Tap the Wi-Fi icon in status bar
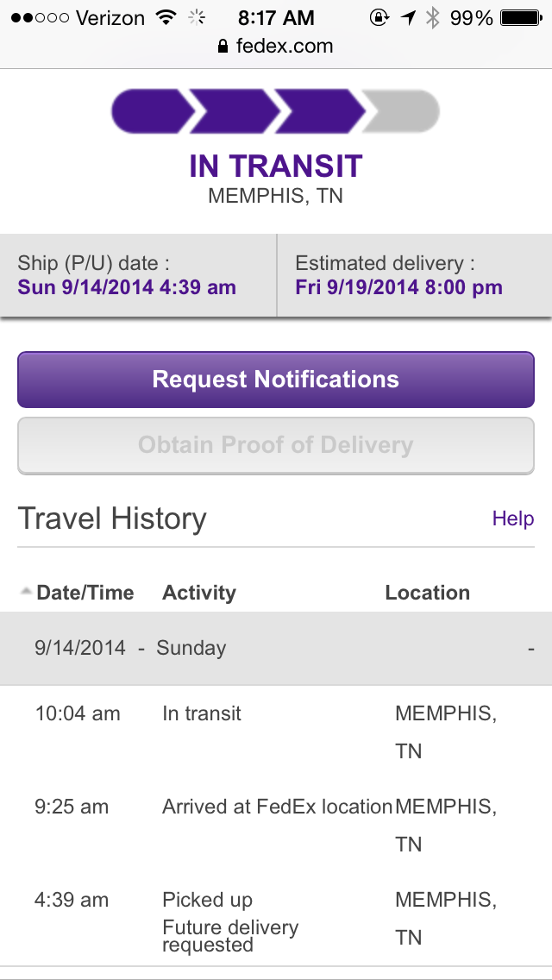 [165, 18]
